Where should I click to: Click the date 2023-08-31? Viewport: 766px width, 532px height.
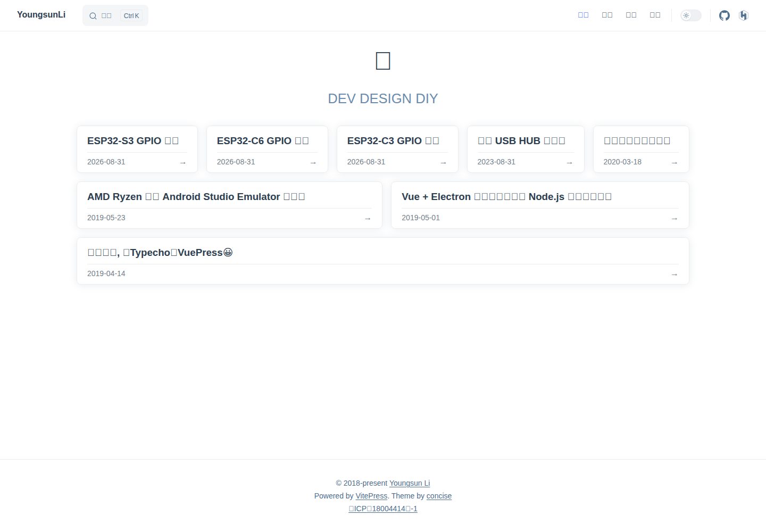496,162
